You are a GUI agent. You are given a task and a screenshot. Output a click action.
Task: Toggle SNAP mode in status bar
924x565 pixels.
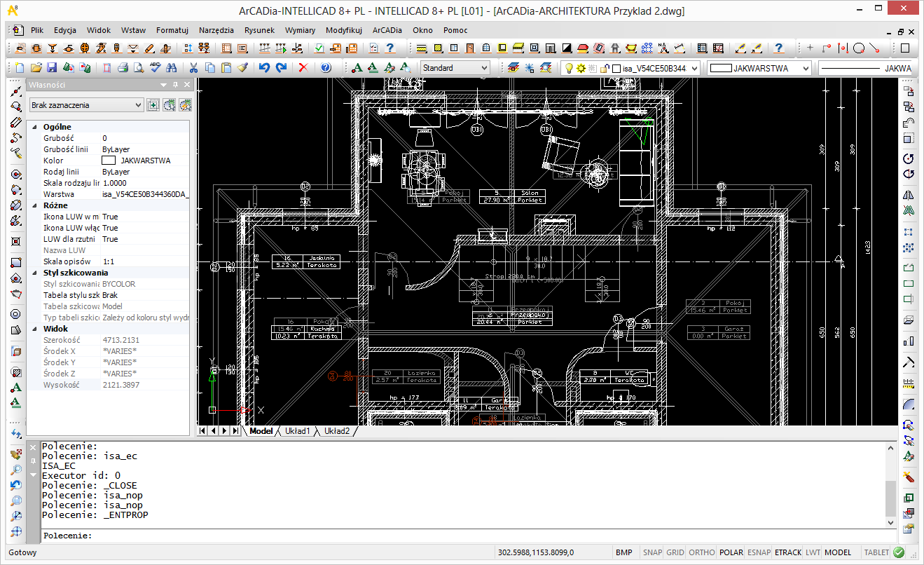point(652,552)
